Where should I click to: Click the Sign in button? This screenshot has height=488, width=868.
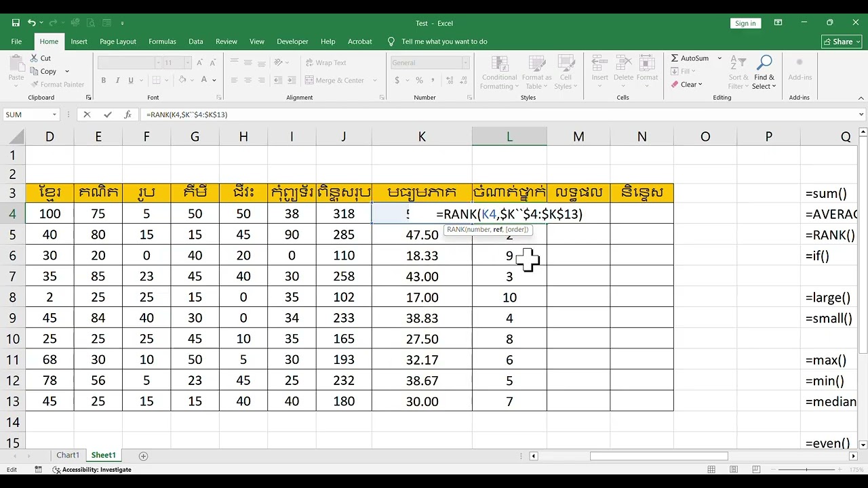(x=745, y=23)
